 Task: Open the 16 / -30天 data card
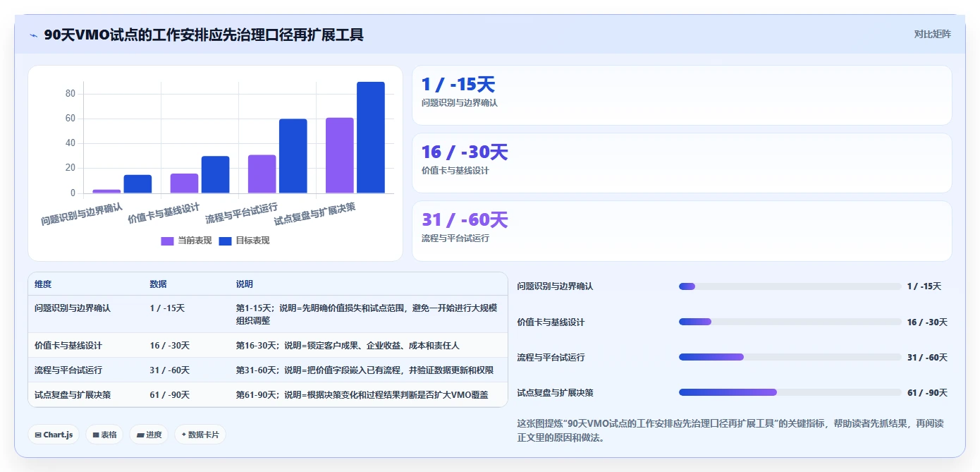point(682,163)
